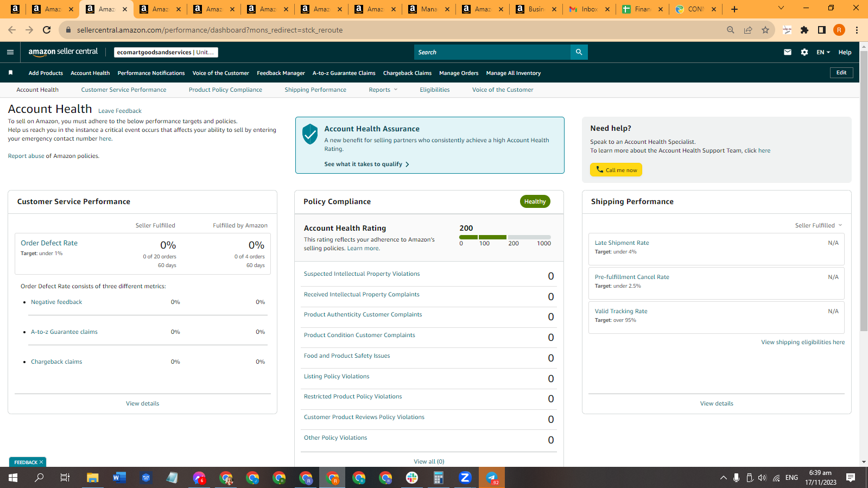868x488 pixels.
Task: Open the settings gear in Seller Central
Action: (804, 52)
